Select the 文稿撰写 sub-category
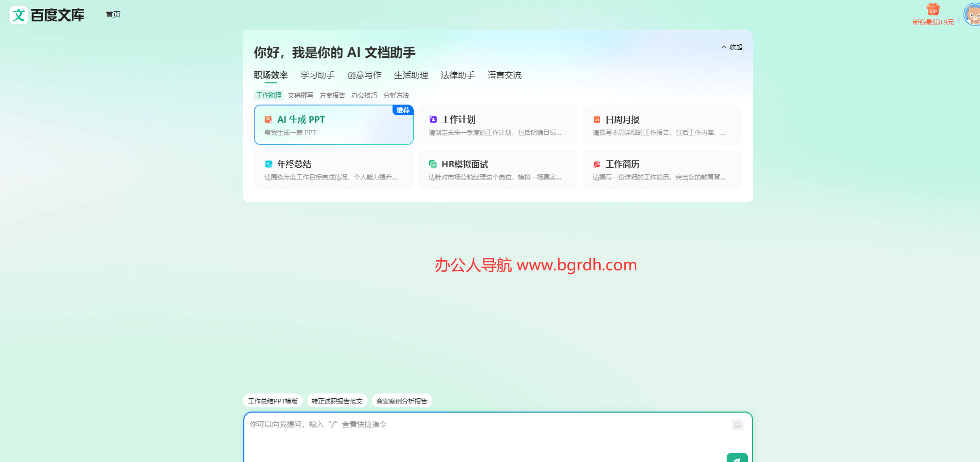Image resolution: width=980 pixels, height=462 pixels. point(301,96)
